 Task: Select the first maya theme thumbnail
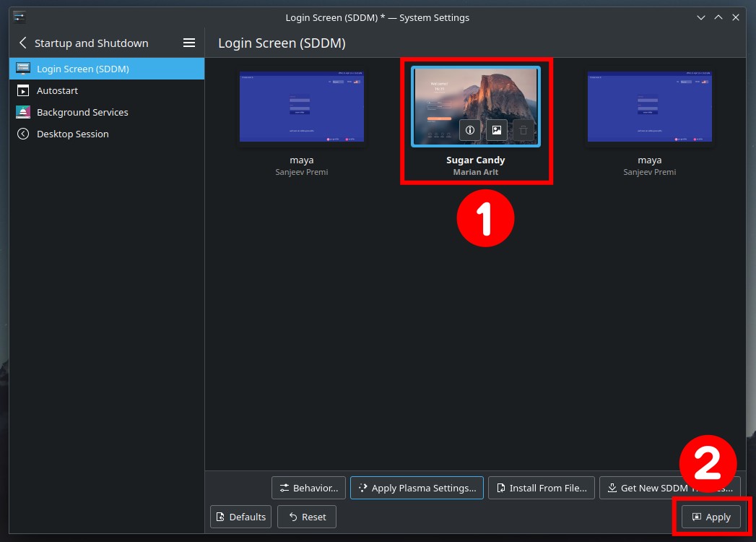tap(302, 107)
